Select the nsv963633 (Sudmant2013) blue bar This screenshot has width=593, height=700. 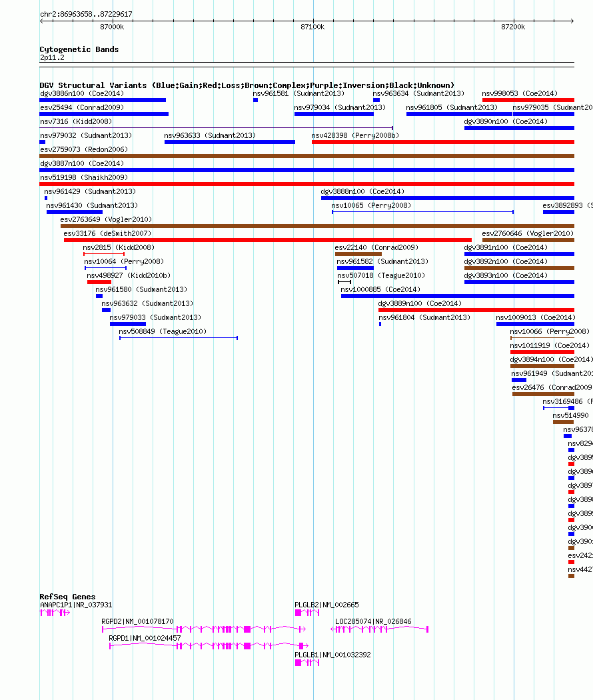[x=230, y=142]
